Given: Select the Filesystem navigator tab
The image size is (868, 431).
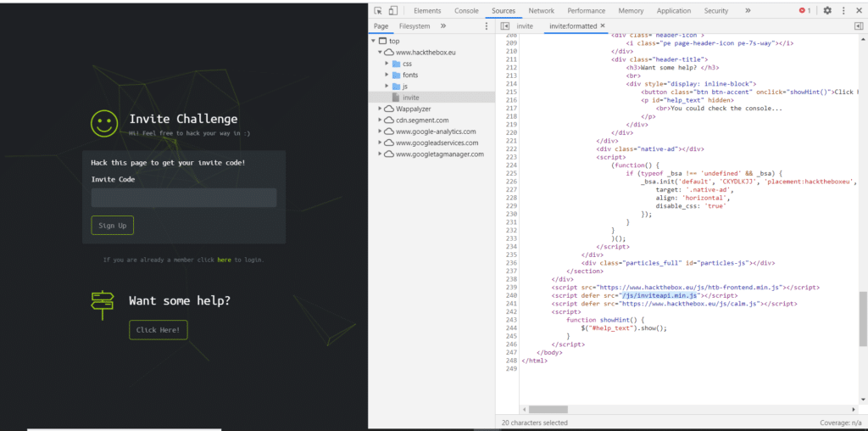Looking at the screenshot, I should pos(415,26).
